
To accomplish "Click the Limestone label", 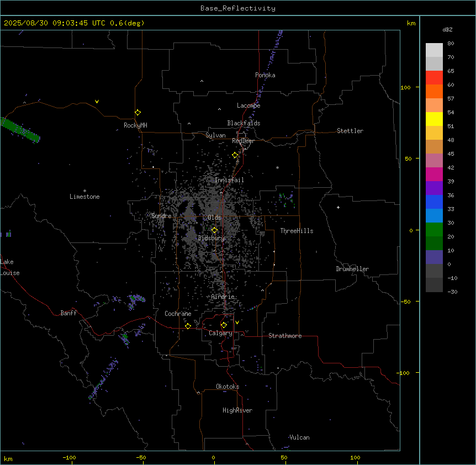I will click(84, 197).
